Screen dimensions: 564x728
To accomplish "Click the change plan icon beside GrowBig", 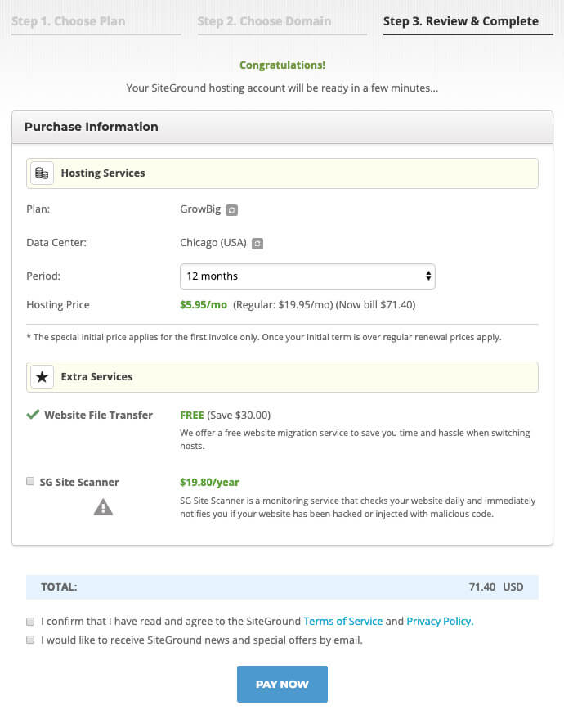I will coord(231,210).
